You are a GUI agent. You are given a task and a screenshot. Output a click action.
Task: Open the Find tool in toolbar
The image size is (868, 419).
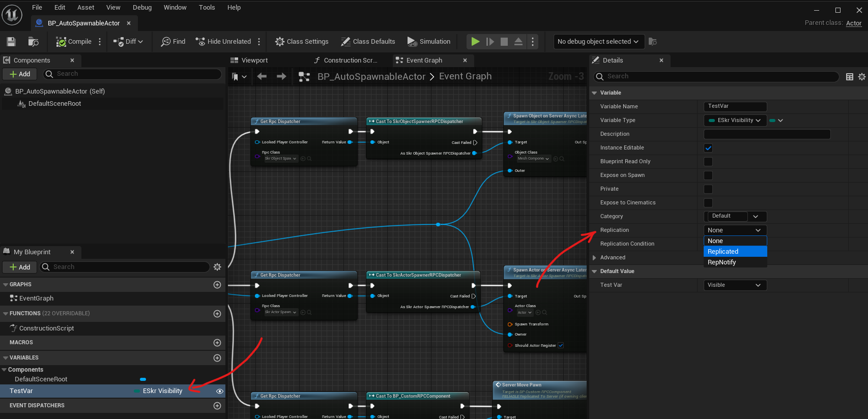[173, 42]
